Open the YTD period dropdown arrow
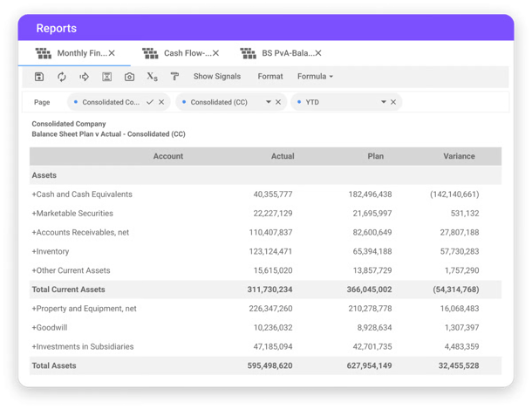The image size is (532, 409). [x=383, y=102]
